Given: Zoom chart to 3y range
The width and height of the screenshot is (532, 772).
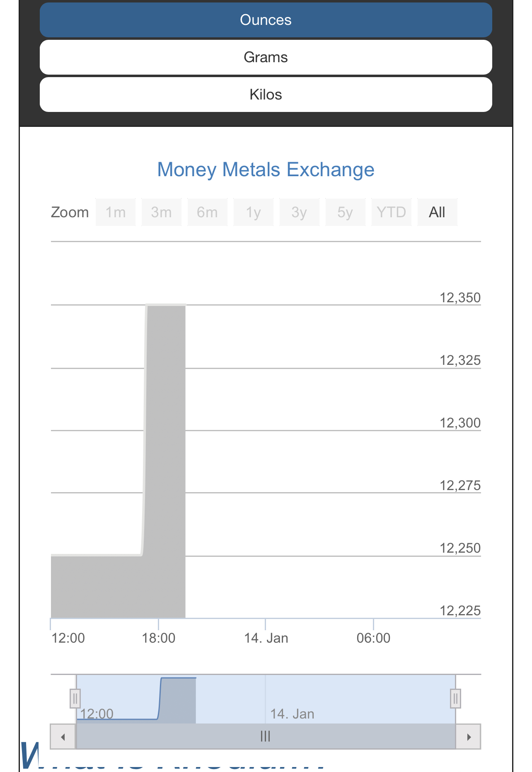Looking at the screenshot, I should pyautogui.click(x=300, y=212).
